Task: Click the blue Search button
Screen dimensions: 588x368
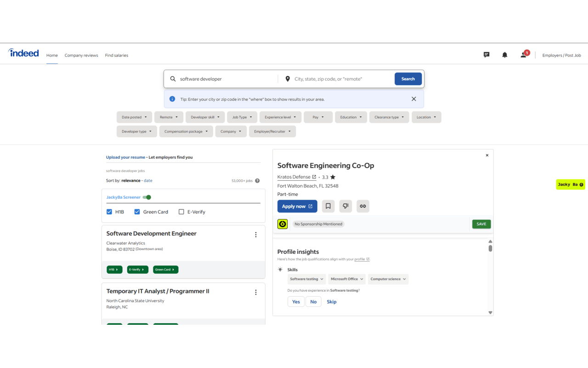Action: click(x=408, y=79)
